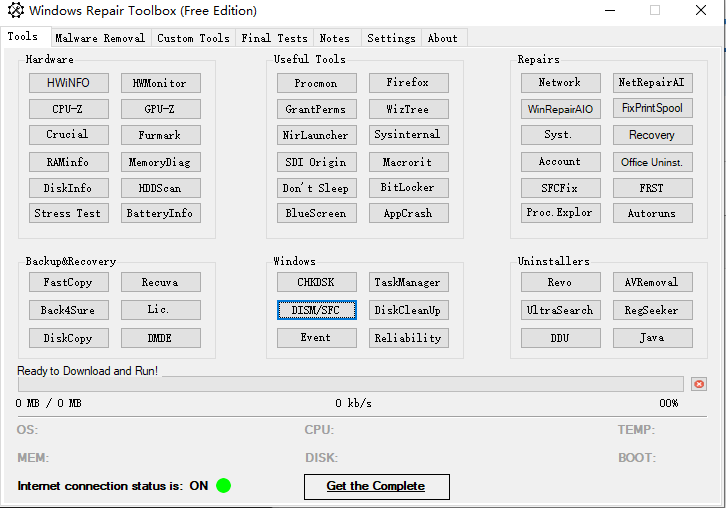Image resolution: width=726 pixels, height=508 pixels.
Task: Open AVRemoval
Action: [x=653, y=282]
